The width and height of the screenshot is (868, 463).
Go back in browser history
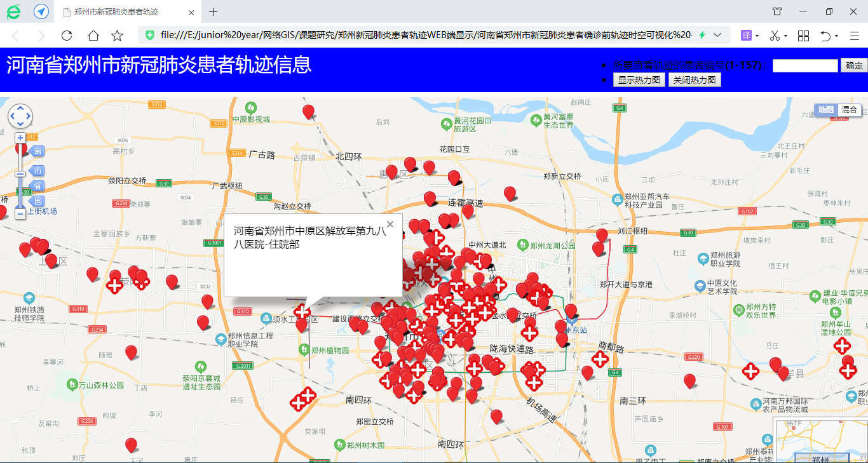[16, 36]
